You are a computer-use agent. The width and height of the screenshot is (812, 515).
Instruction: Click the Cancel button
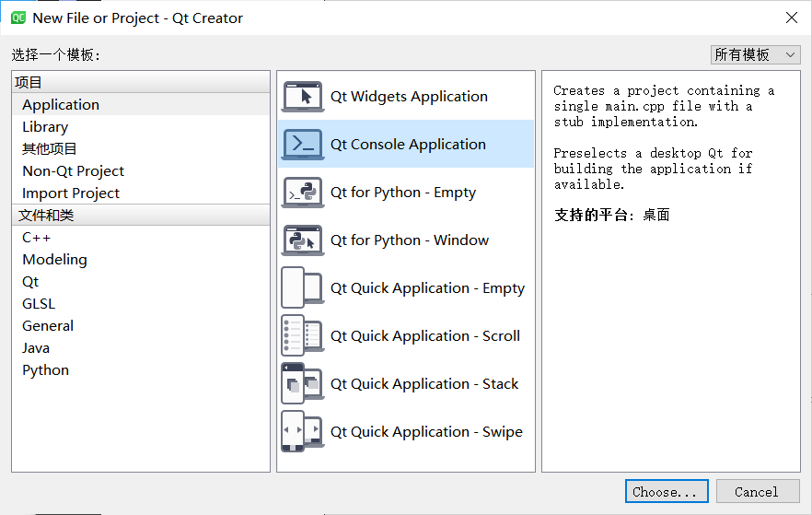click(x=758, y=491)
